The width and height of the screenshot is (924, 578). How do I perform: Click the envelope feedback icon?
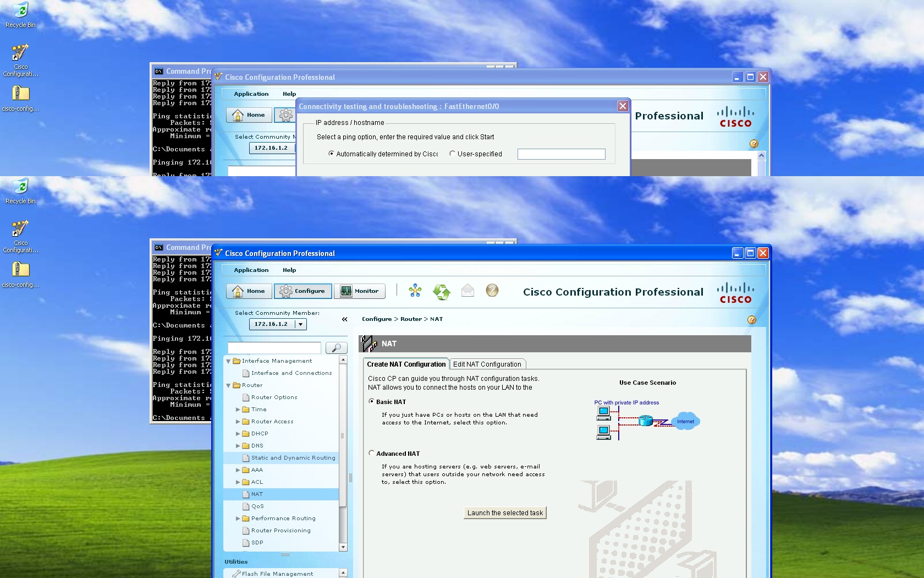468,291
